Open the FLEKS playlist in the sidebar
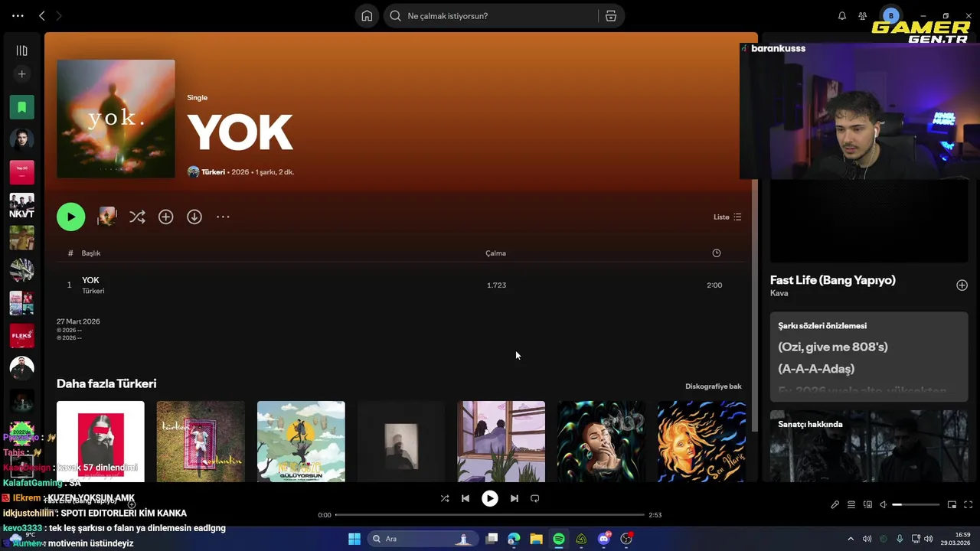 point(21,335)
